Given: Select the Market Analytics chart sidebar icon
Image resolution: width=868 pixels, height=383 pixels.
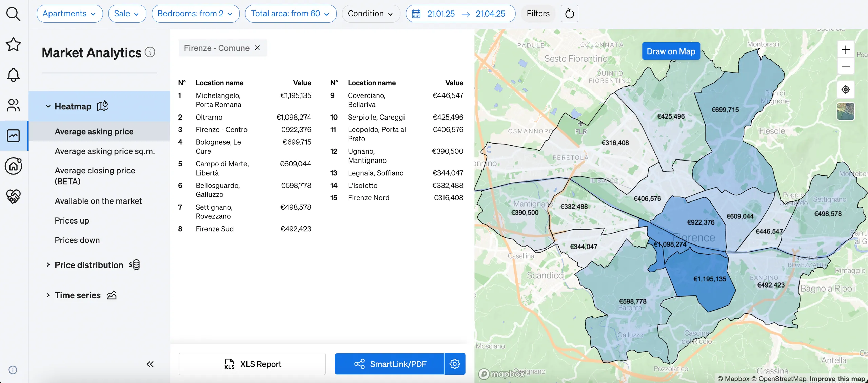Looking at the screenshot, I should [x=14, y=135].
